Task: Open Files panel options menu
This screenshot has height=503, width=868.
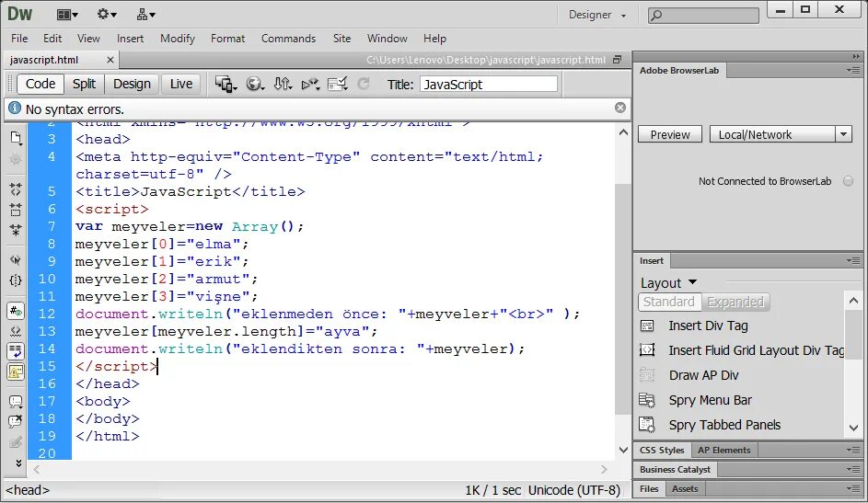Action: tap(853, 489)
